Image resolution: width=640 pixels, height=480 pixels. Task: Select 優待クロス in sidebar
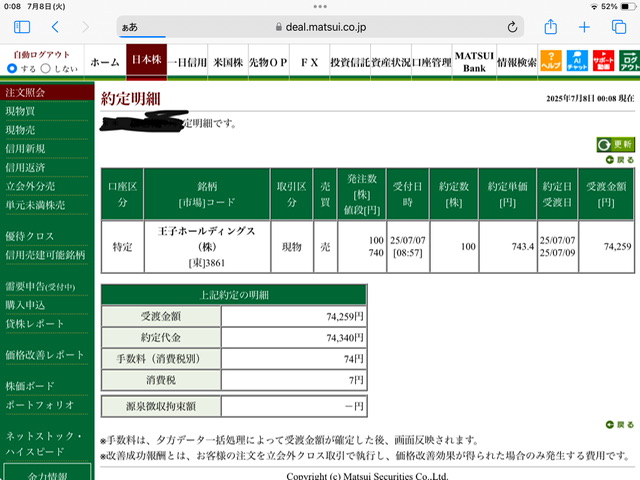point(29,236)
